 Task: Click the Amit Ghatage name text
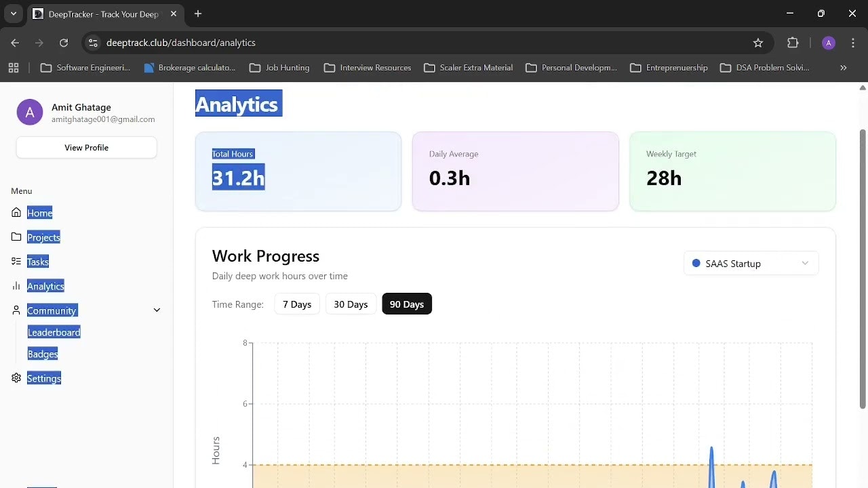tap(81, 107)
